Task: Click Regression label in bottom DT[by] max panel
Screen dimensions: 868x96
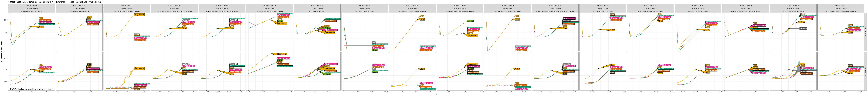Action: (x=282, y=54)
